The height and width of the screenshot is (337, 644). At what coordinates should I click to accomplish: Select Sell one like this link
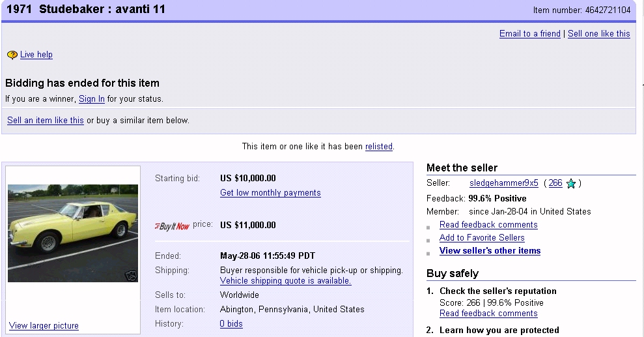[598, 34]
